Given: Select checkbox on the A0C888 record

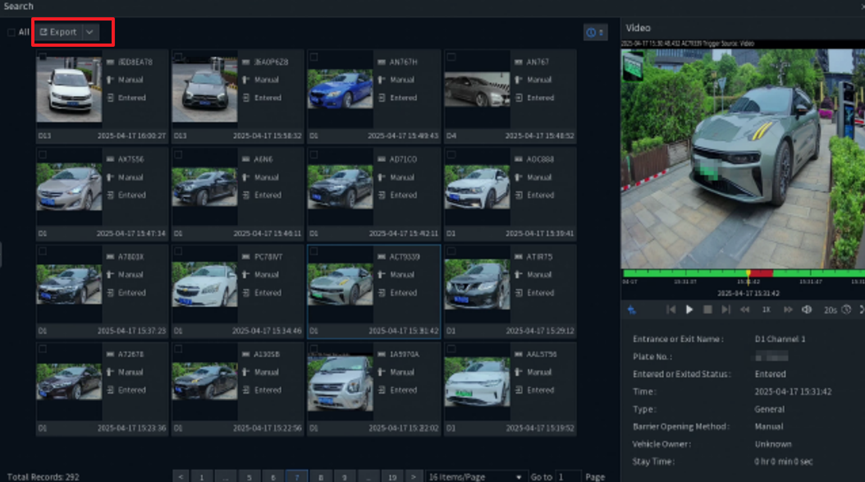Looking at the screenshot, I should (x=451, y=154).
